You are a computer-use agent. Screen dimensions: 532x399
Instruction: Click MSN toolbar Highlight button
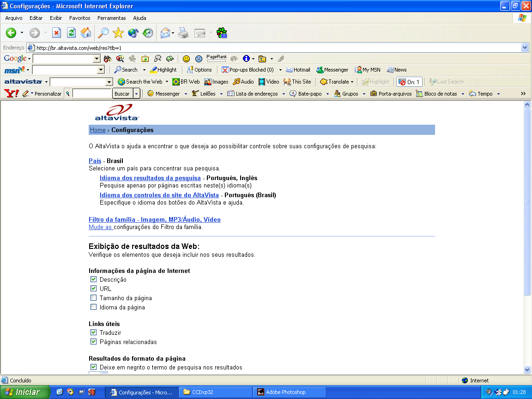(163, 70)
